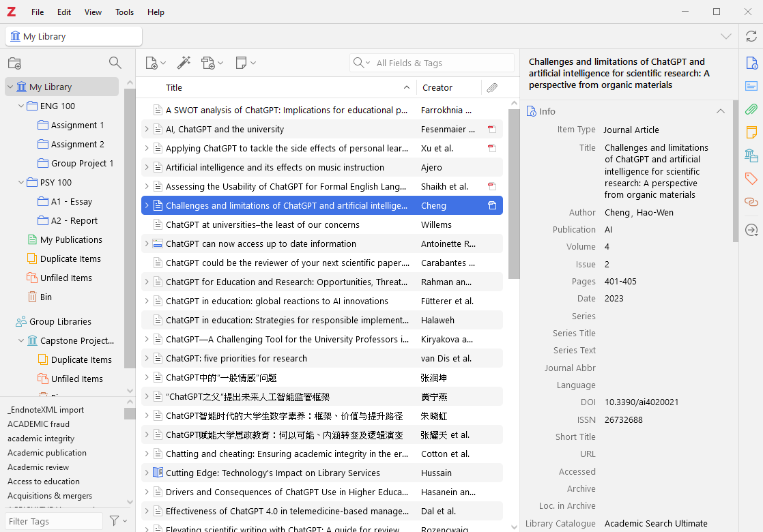
Task: Jump to Tags section via side icon
Action: coord(751,179)
